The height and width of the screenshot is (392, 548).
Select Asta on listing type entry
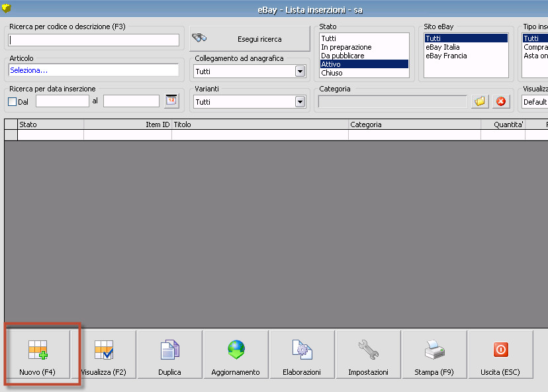click(535, 56)
